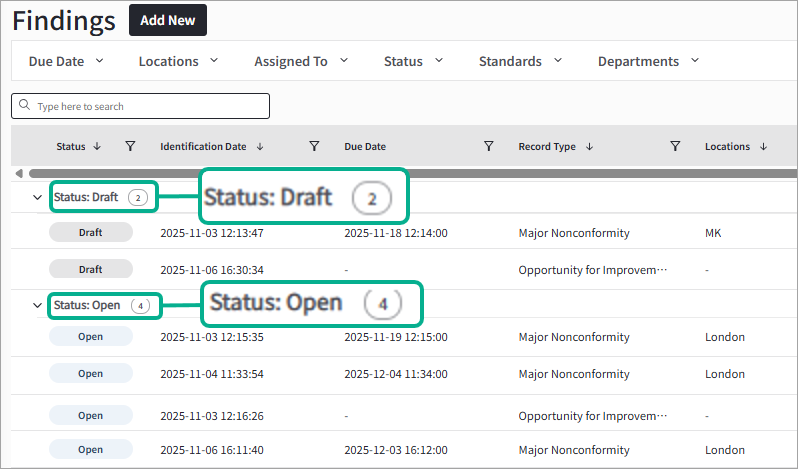This screenshot has height=469, width=798.
Task: Click London in the 11:33:54 row
Action: click(x=725, y=374)
